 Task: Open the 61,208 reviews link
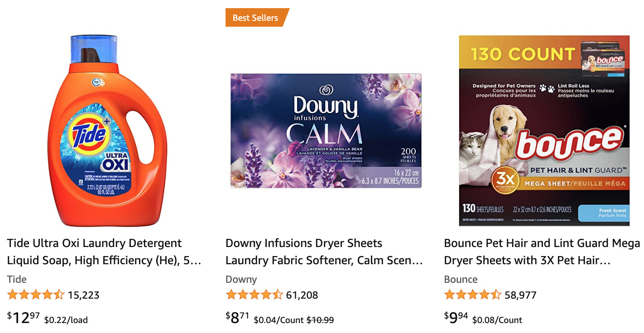coord(302,295)
